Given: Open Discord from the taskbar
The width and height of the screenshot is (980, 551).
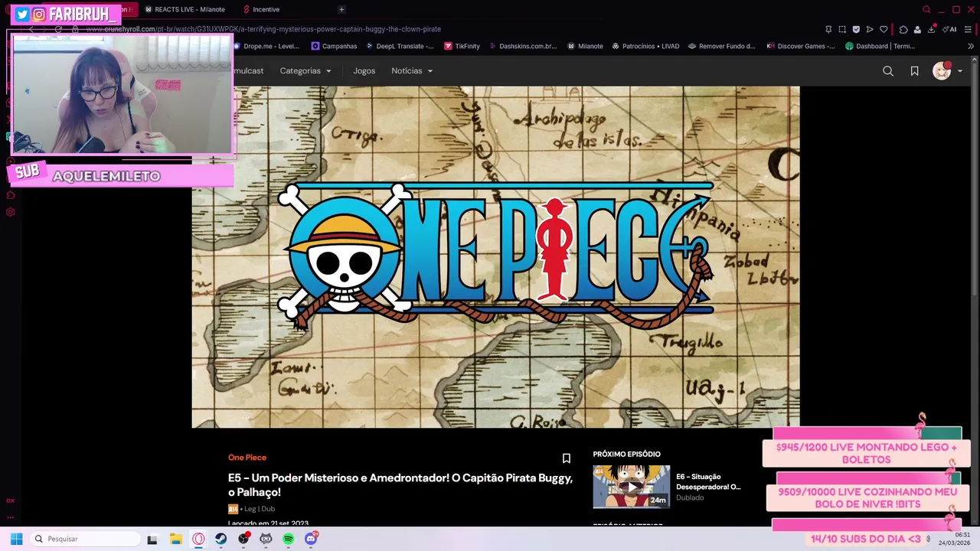Looking at the screenshot, I should pyautogui.click(x=311, y=539).
